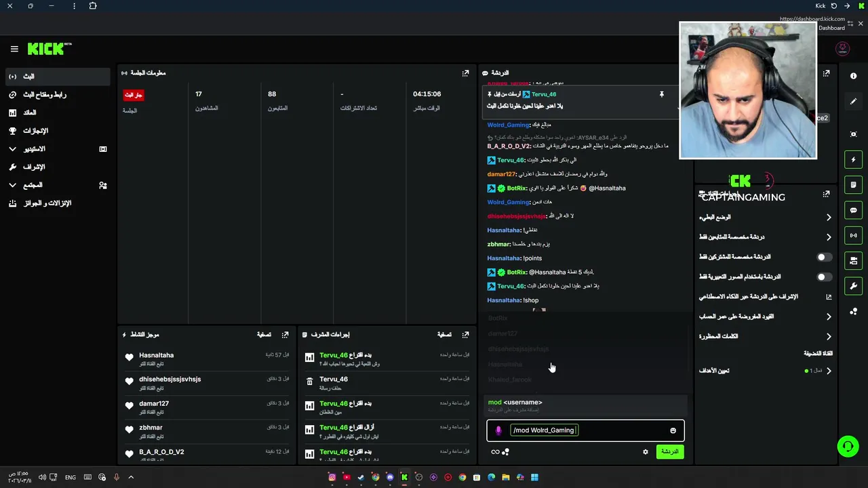The height and width of the screenshot is (488, 868).
Task: Click the pin icon on the pinned chat message
Action: coord(661,95)
